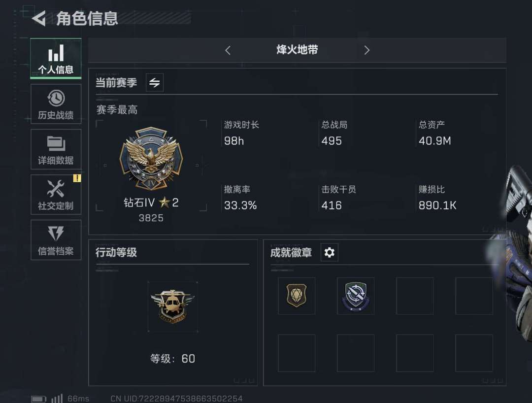Click the empty third badge slot
Viewport: 532px width, 403px height.
(x=415, y=296)
